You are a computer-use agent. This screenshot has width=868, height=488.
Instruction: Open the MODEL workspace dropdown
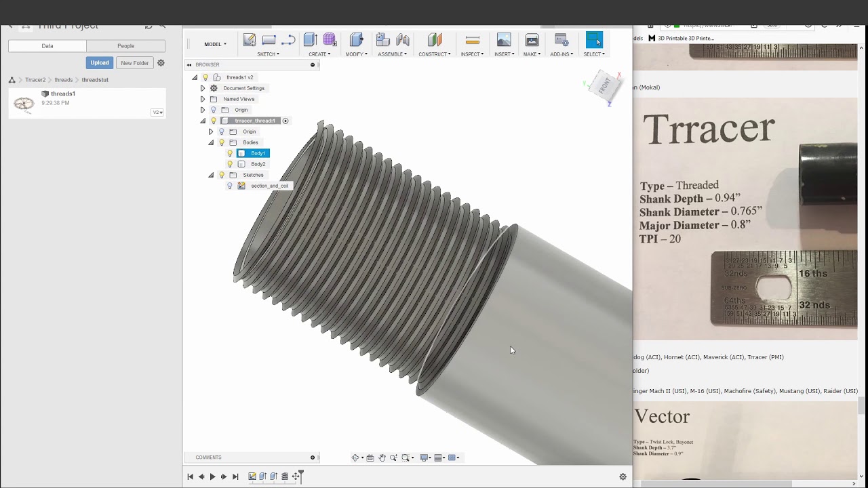pyautogui.click(x=216, y=44)
